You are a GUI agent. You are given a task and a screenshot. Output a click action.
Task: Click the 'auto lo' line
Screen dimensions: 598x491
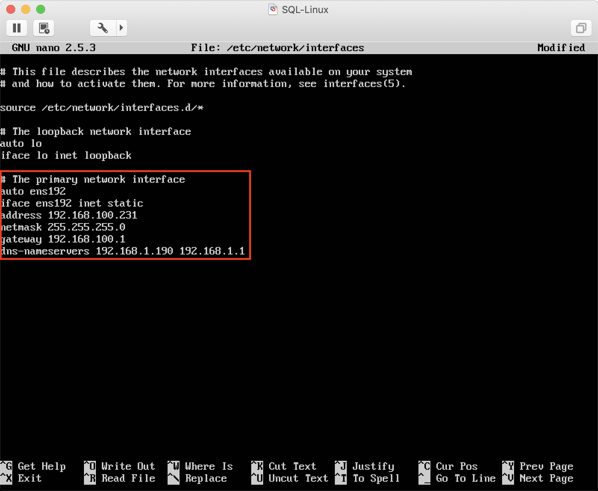pyautogui.click(x=21, y=143)
